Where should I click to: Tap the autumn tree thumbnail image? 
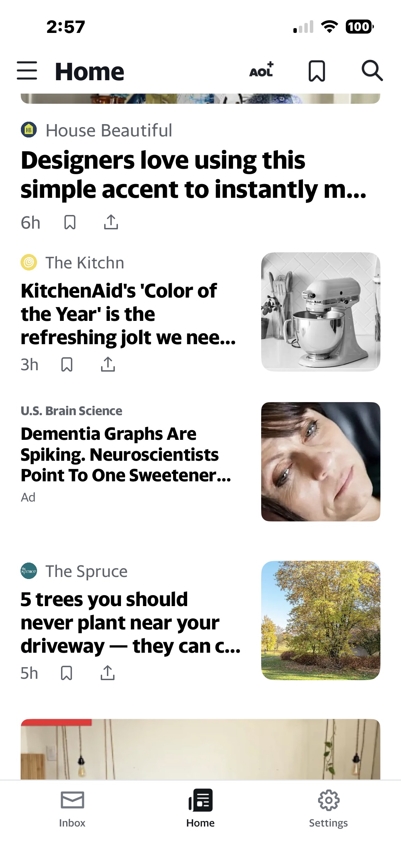[320, 620]
